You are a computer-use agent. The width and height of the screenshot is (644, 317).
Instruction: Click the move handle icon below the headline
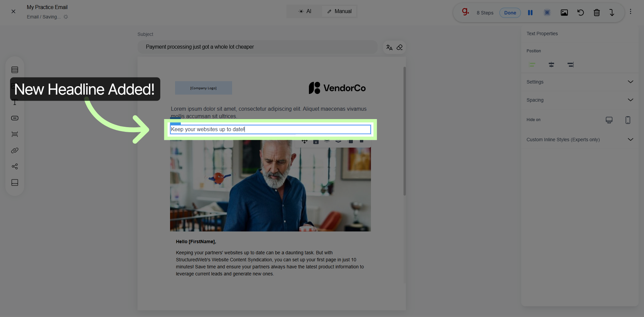305,141
